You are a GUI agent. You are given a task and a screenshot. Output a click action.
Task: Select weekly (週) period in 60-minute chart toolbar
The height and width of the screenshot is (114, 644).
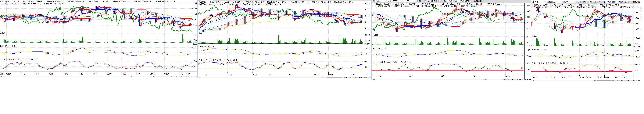click(x=591, y=2)
